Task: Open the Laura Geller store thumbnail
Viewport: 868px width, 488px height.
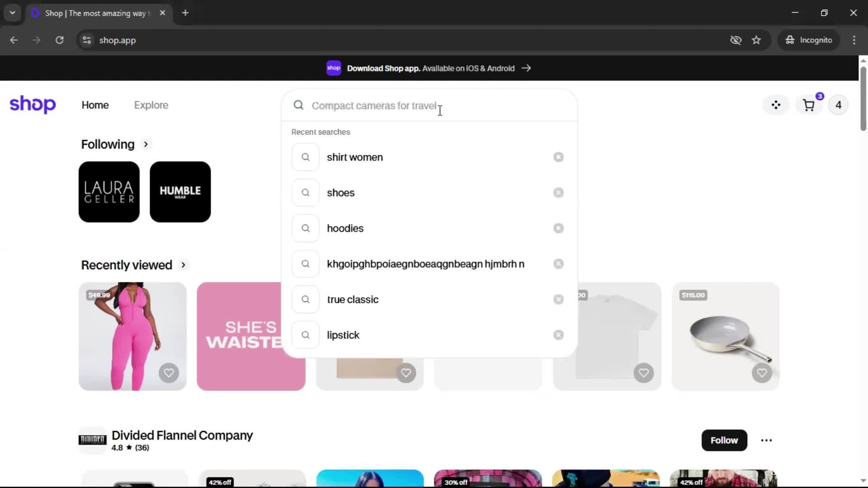Action: click(x=109, y=192)
